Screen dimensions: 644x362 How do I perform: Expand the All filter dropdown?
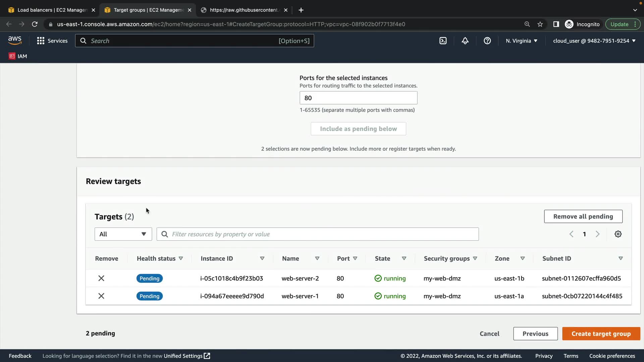(123, 234)
